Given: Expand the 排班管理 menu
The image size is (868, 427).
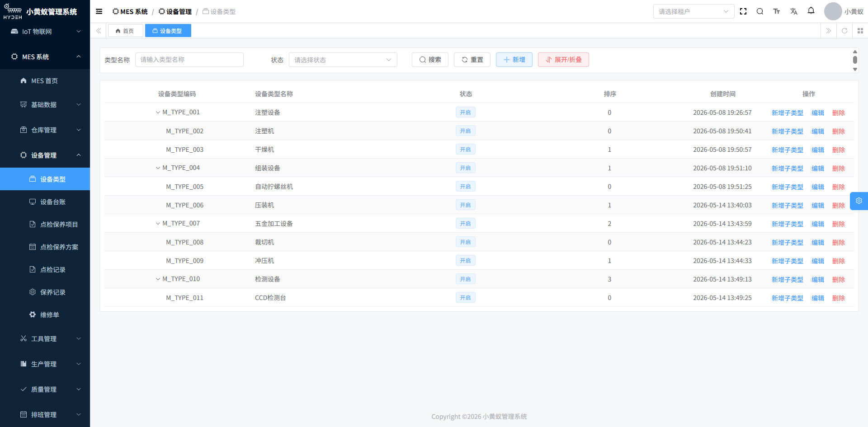Looking at the screenshot, I should point(45,415).
